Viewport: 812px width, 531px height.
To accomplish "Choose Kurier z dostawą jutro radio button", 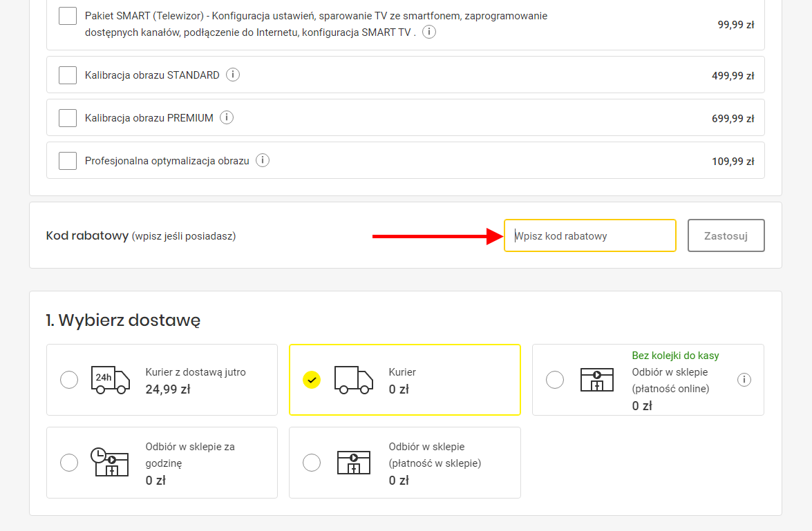I will point(69,380).
